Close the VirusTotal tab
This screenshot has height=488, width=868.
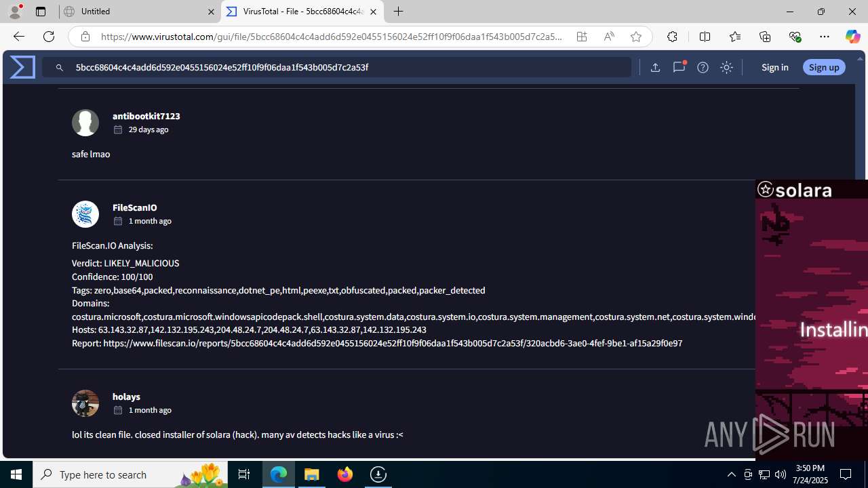tap(373, 12)
